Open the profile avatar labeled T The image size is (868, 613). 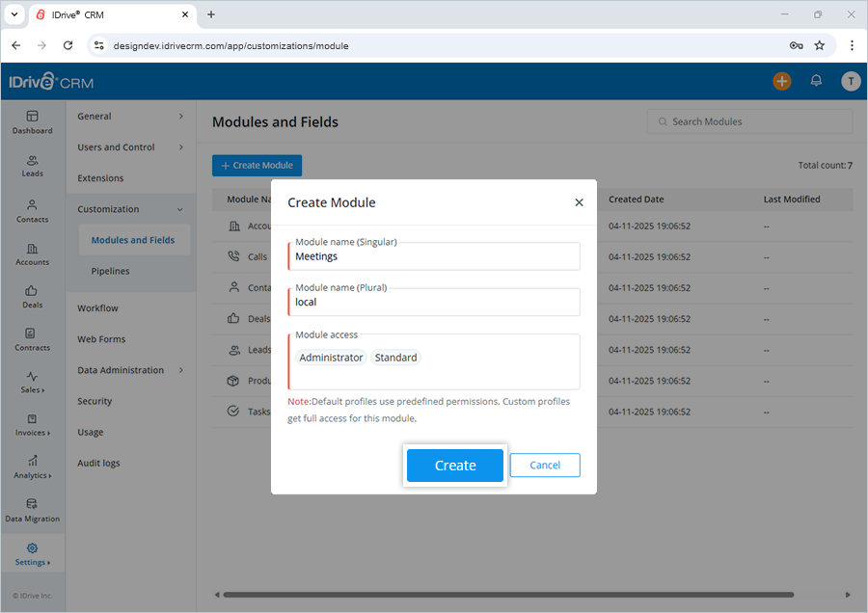(851, 81)
